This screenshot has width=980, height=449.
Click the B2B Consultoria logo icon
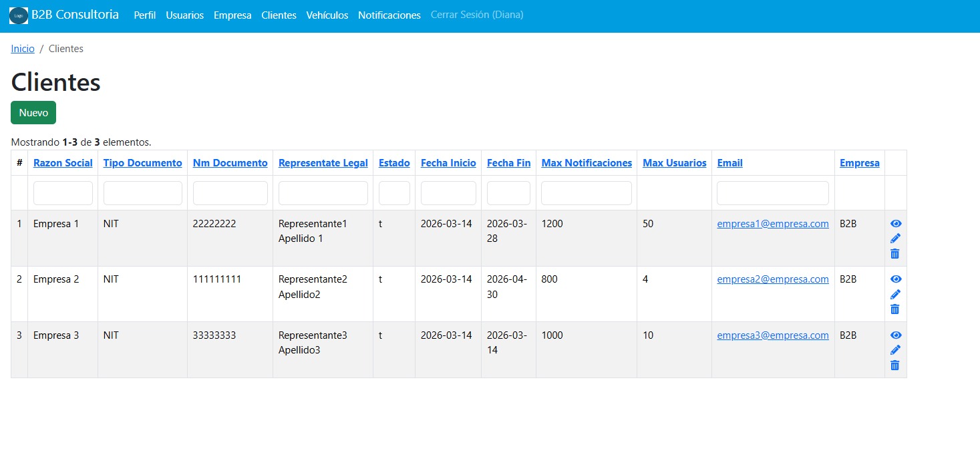tap(19, 15)
